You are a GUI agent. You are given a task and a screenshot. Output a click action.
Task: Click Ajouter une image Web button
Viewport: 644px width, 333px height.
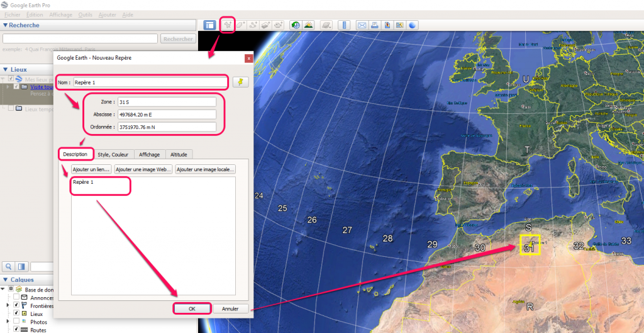(143, 169)
